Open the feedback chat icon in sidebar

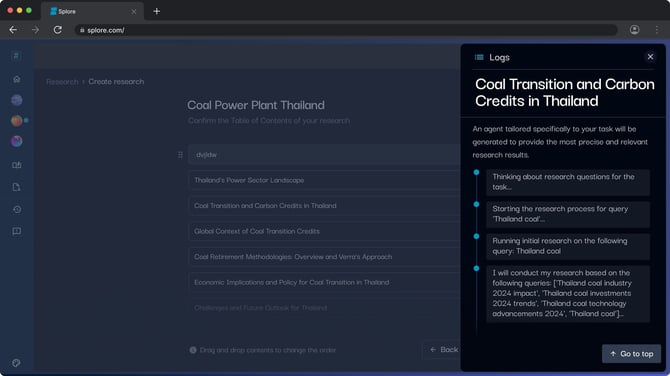click(17, 231)
